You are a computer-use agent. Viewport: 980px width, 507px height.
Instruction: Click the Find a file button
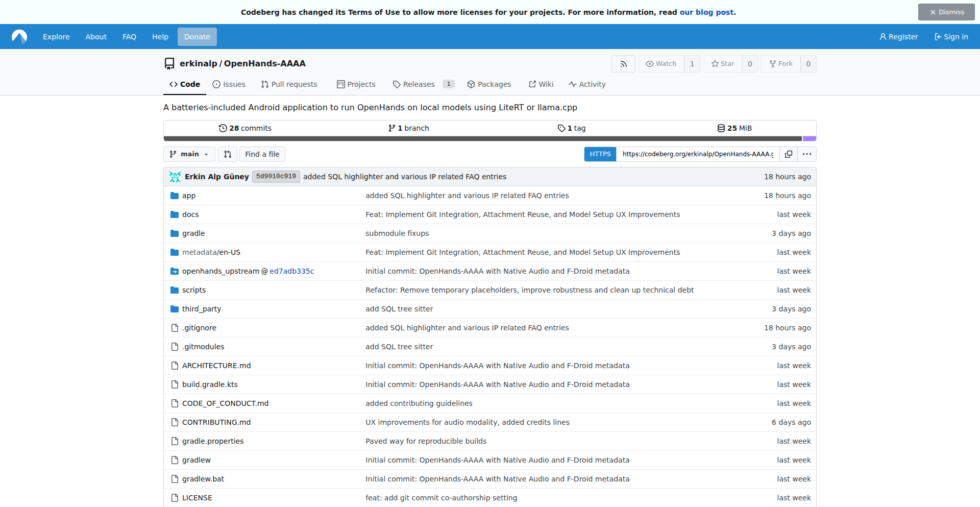pos(262,154)
